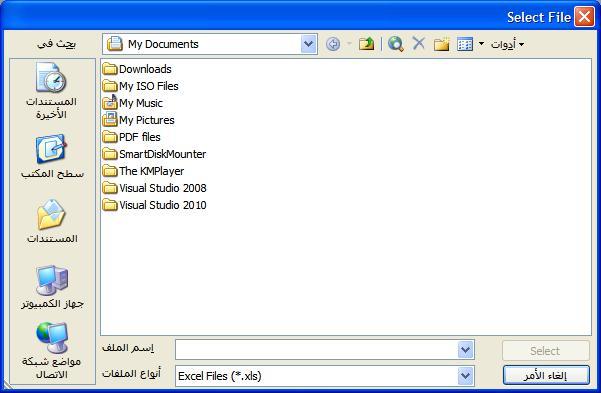This screenshot has width=601, height=393.
Task: Open Search the Web icon
Action: pyautogui.click(x=396, y=44)
